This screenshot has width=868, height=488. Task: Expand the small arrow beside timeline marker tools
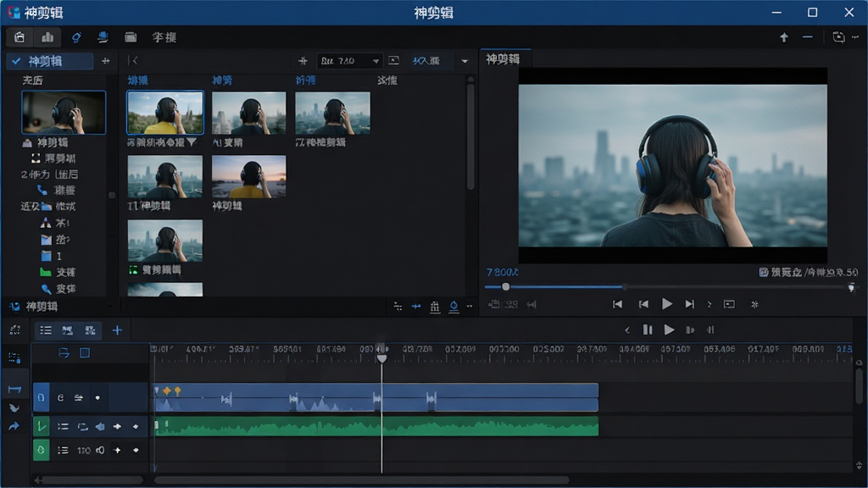pos(470,306)
